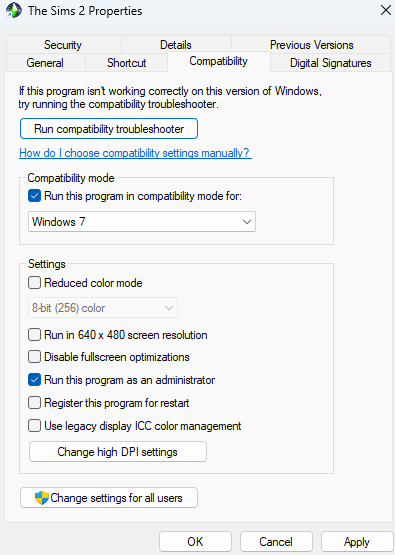Click Change high DPI settings button
The image size is (395, 555).
(118, 452)
